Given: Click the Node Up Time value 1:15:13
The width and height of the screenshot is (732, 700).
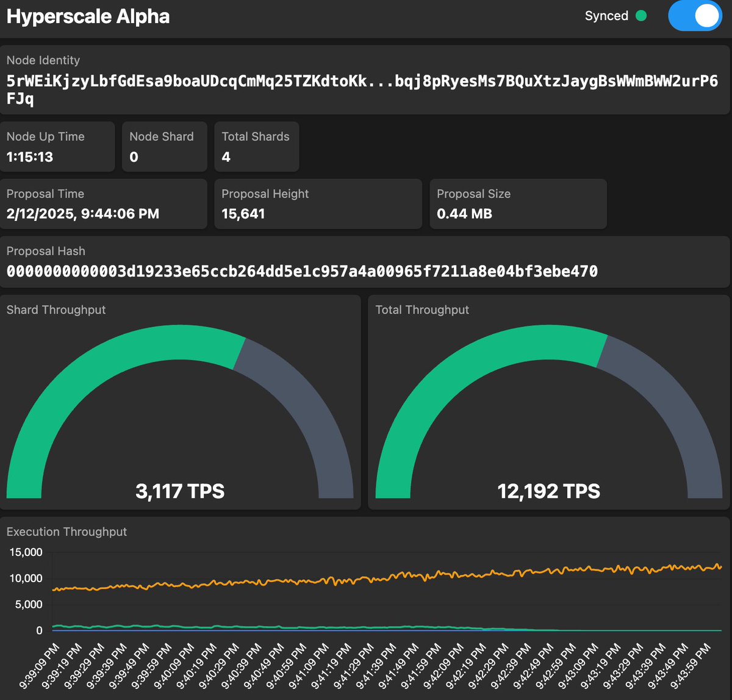Looking at the screenshot, I should (30, 157).
